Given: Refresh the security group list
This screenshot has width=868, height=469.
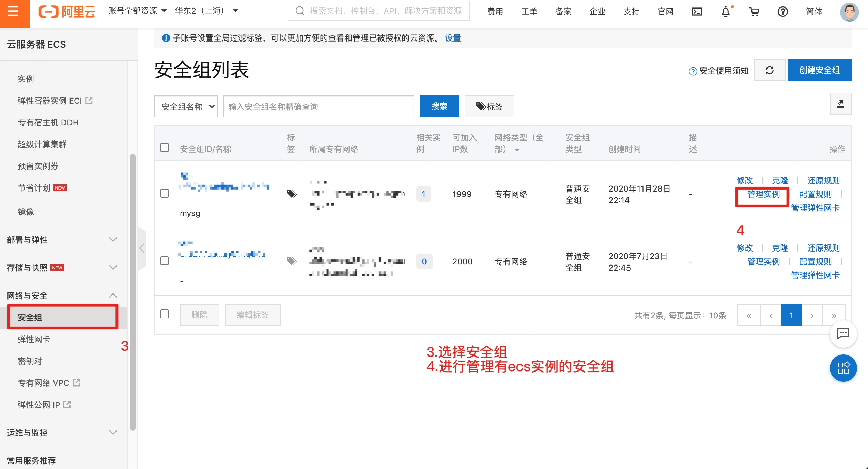Looking at the screenshot, I should tap(770, 70).
